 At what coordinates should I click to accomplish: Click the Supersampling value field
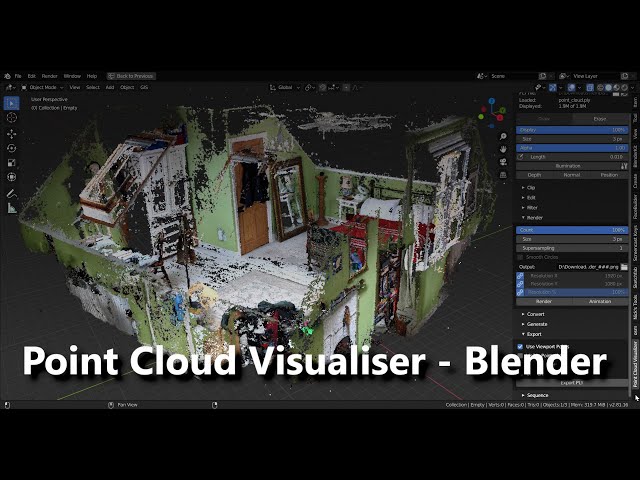572,248
